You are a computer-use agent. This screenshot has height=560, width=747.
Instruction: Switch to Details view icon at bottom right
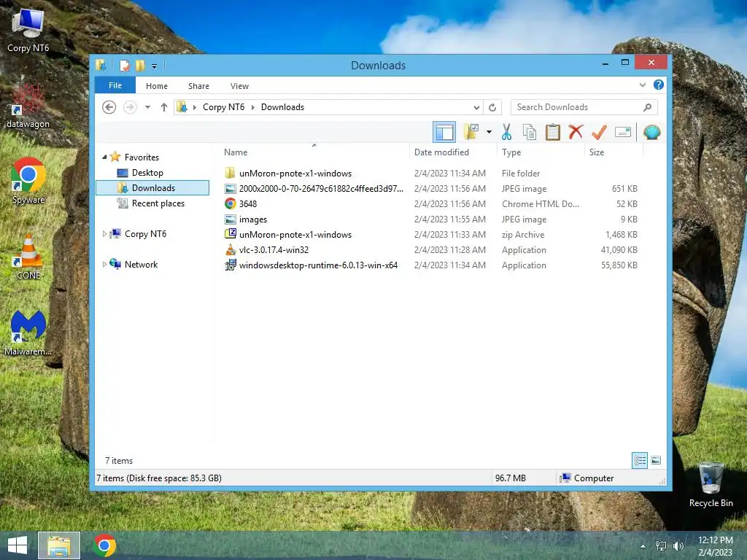639,460
